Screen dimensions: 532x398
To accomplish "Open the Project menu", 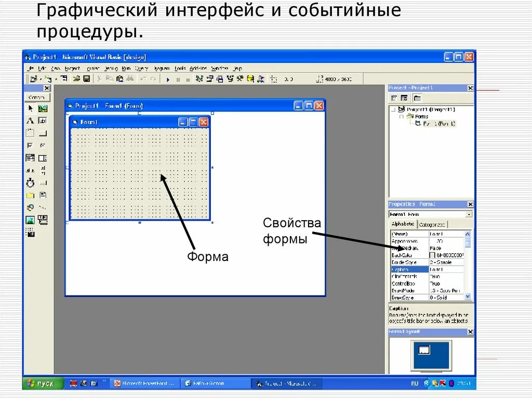I will [x=72, y=68].
